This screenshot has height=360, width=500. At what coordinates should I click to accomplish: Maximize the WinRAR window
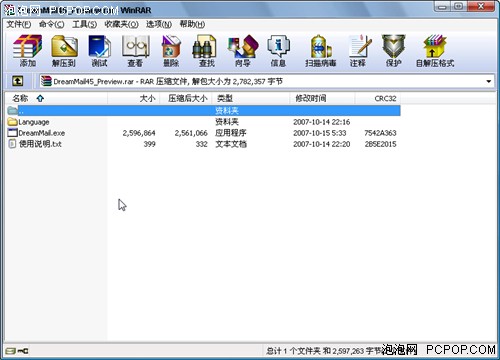pyautogui.click(x=459, y=6)
